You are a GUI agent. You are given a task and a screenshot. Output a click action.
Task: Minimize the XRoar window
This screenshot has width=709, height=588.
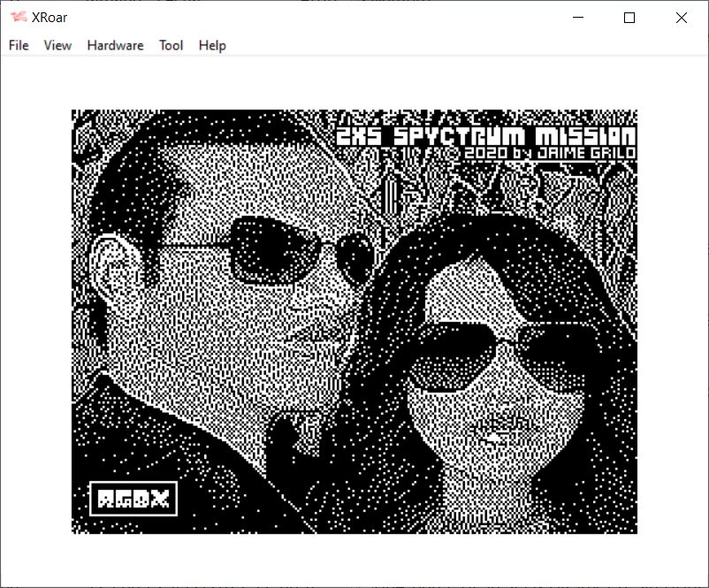pos(578,18)
